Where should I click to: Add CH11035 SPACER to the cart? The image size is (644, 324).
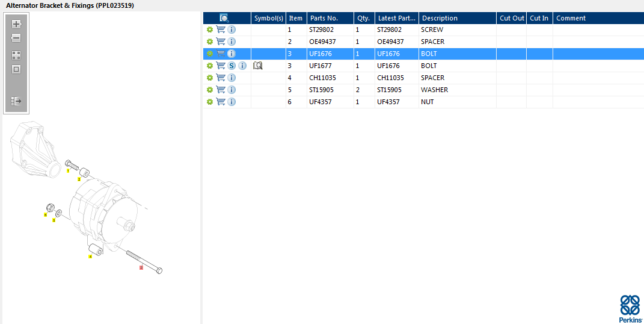coord(221,78)
